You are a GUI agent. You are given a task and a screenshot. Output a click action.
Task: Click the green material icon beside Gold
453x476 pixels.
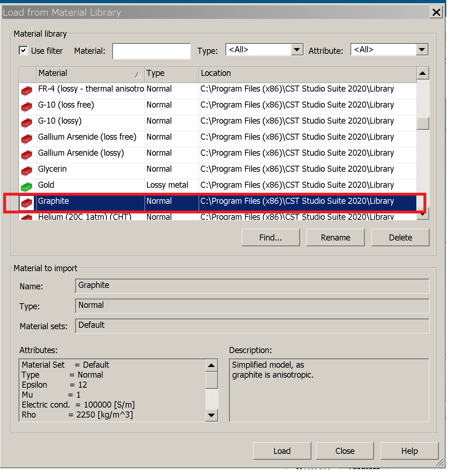pyautogui.click(x=27, y=187)
